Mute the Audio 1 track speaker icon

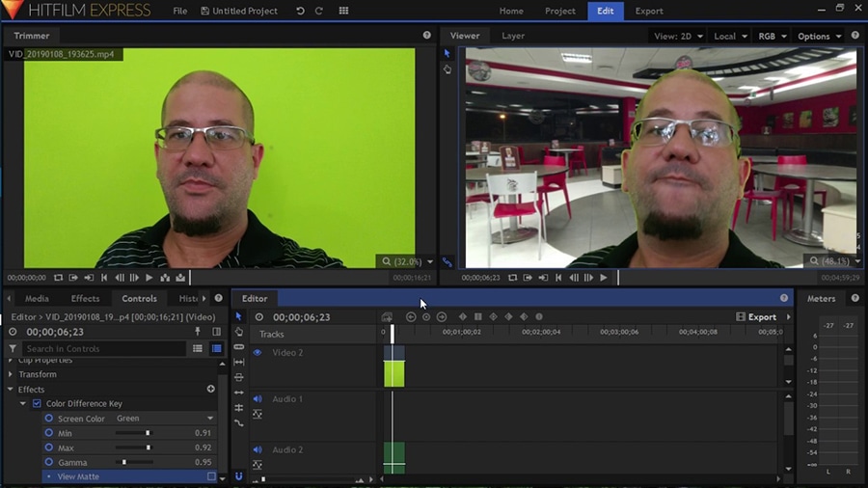[x=258, y=399]
